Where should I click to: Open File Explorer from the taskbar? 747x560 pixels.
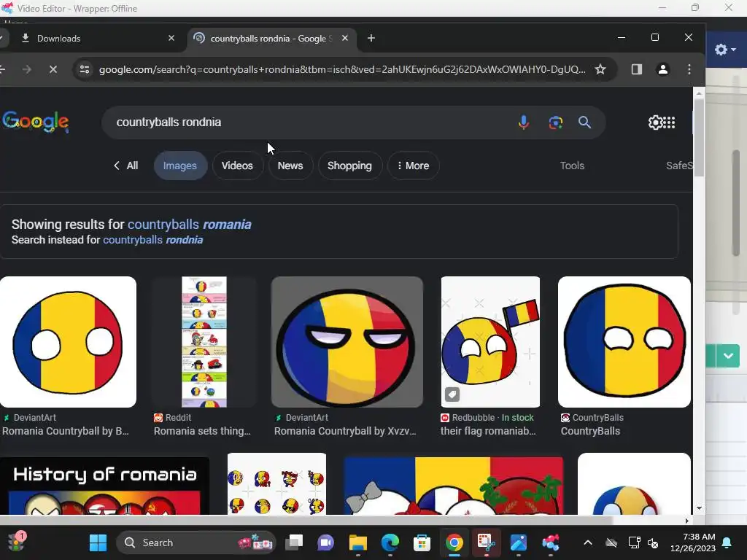(357, 542)
